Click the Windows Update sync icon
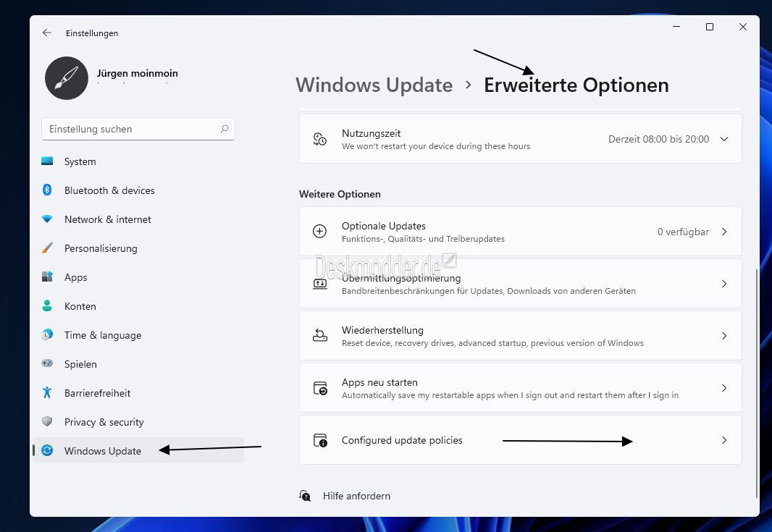The height and width of the screenshot is (532, 772). pyautogui.click(x=47, y=451)
